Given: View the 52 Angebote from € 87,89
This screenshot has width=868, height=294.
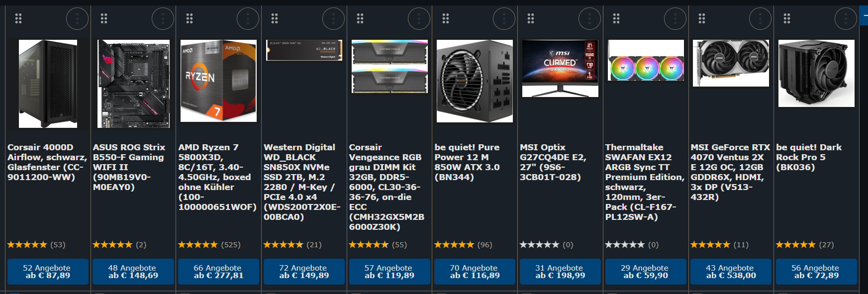Looking at the screenshot, I should (x=48, y=272).
